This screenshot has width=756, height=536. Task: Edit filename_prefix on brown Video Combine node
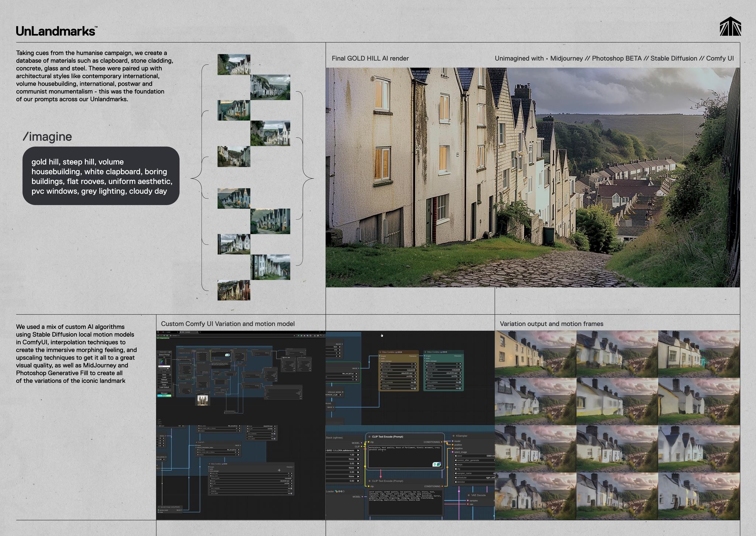pos(398,370)
